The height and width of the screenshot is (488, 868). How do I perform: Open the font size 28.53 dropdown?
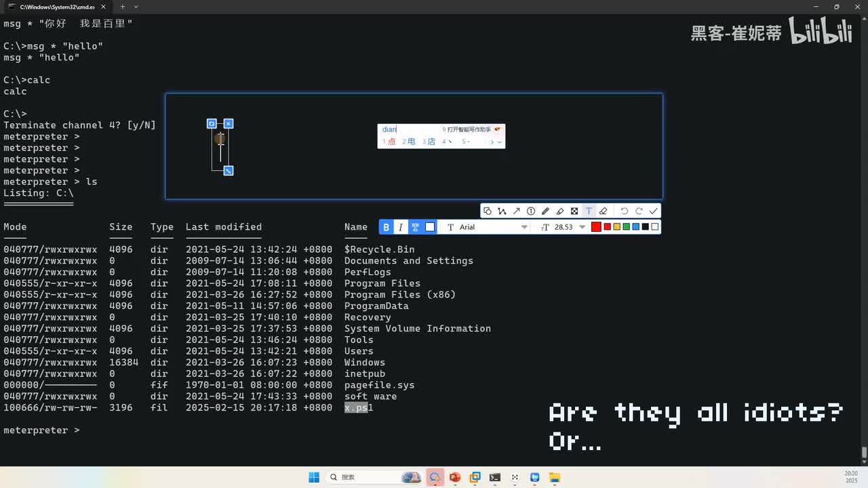click(563, 227)
